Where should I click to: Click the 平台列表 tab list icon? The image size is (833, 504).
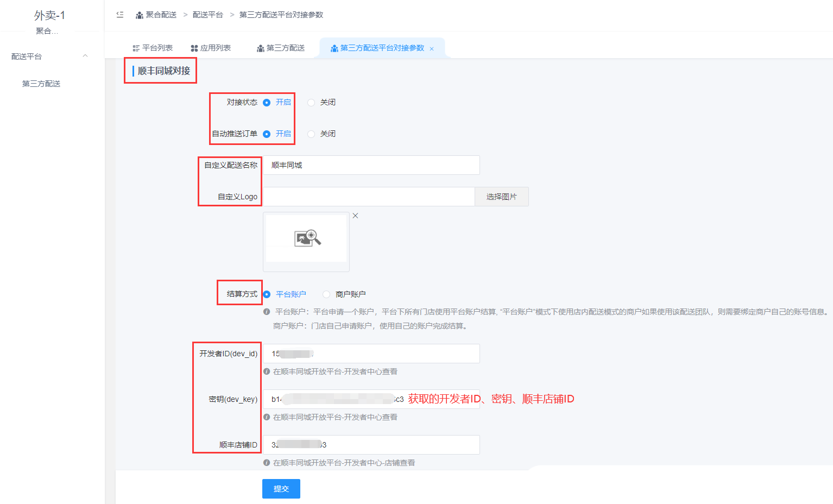(x=136, y=48)
